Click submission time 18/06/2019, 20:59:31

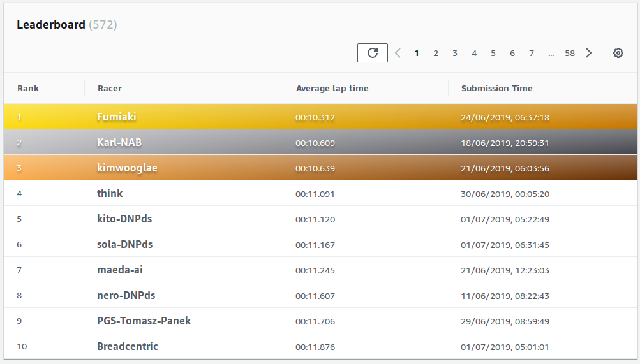pos(505,143)
